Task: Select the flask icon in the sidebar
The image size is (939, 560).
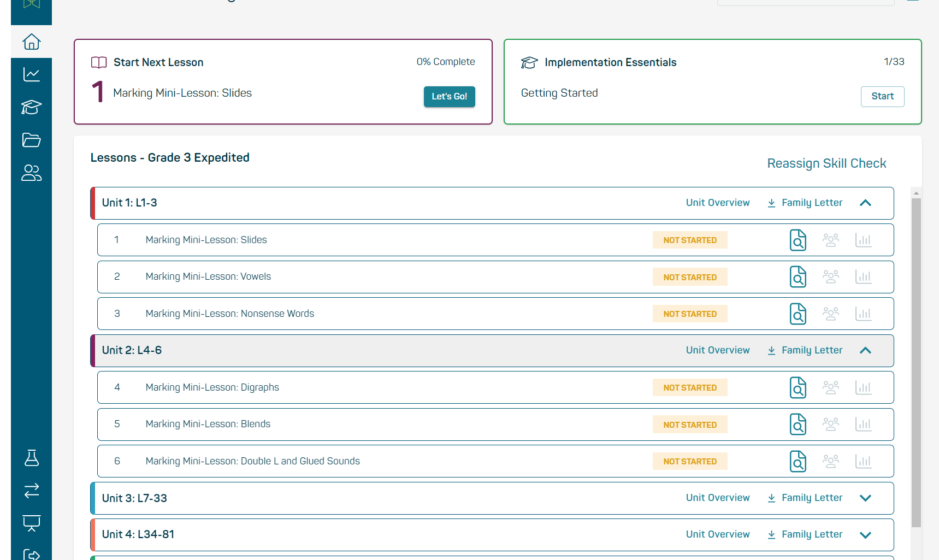Action: [x=31, y=458]
